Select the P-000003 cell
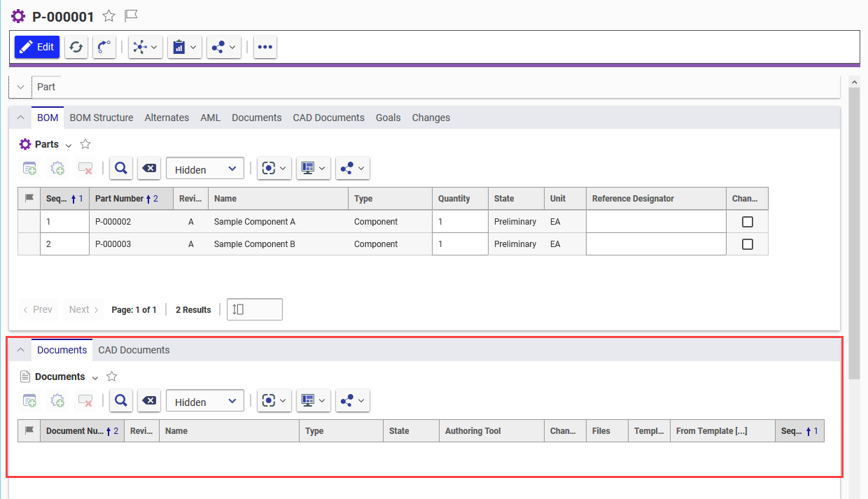The width and height of the screenshot is (868, 499). pos(131,244)
